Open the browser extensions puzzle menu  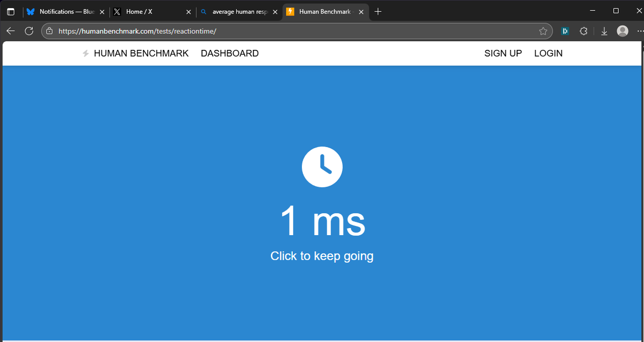(x=583, y=31)
